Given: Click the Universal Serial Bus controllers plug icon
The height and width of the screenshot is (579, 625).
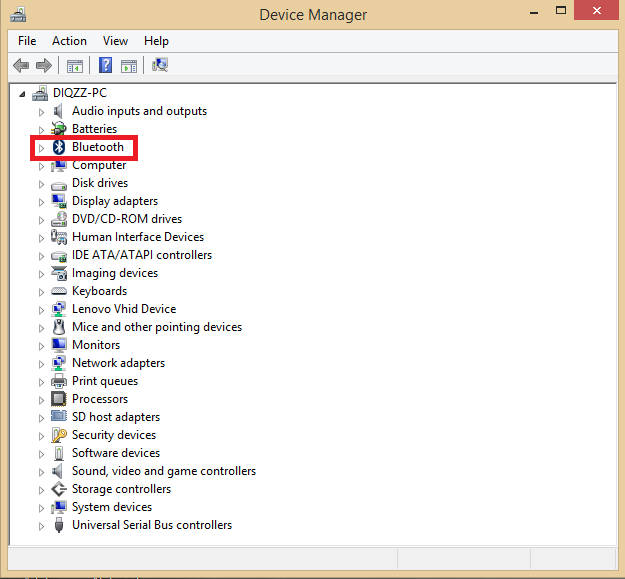Looking at the screenshot, I should click(x=59, y=525).
